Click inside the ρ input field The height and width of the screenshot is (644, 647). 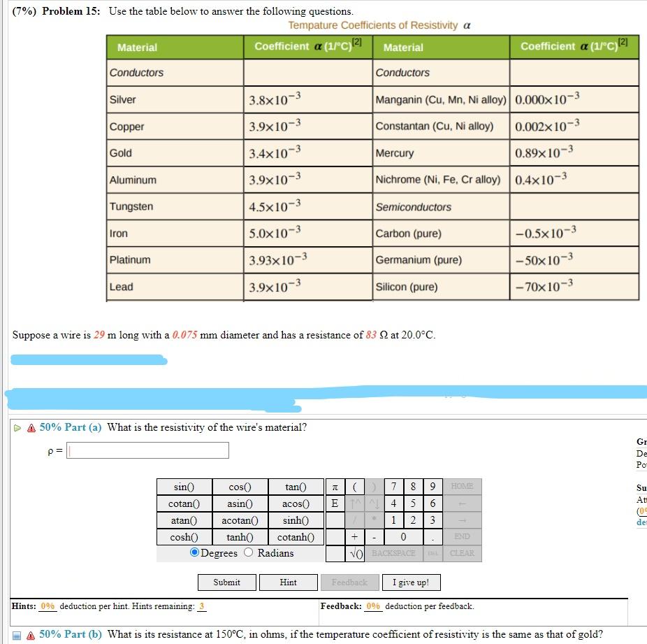(147, 450)
